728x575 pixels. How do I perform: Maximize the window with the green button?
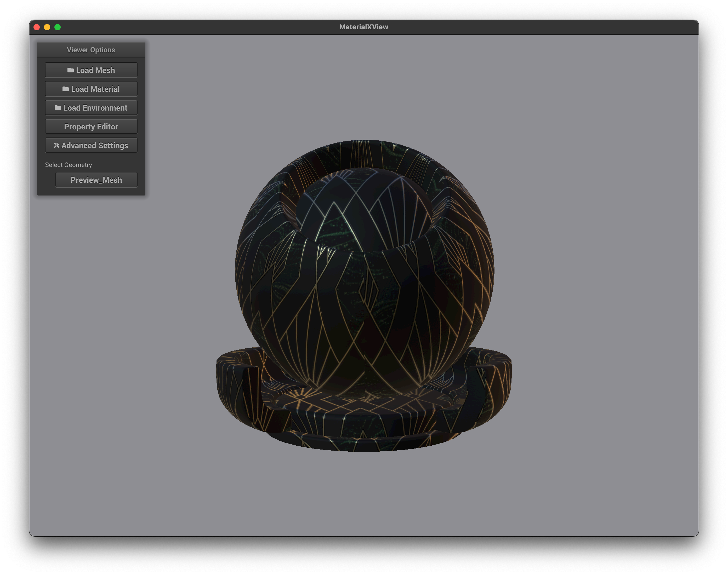58,27
